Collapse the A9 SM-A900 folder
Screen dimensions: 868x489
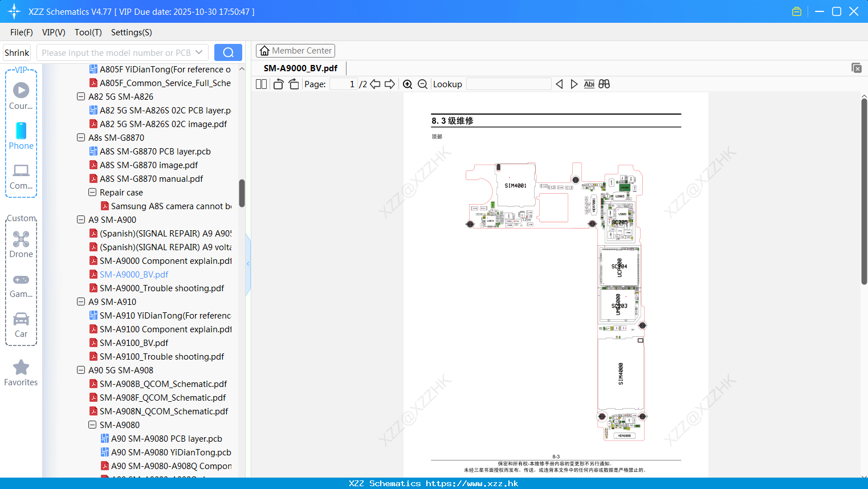[81, 220]
